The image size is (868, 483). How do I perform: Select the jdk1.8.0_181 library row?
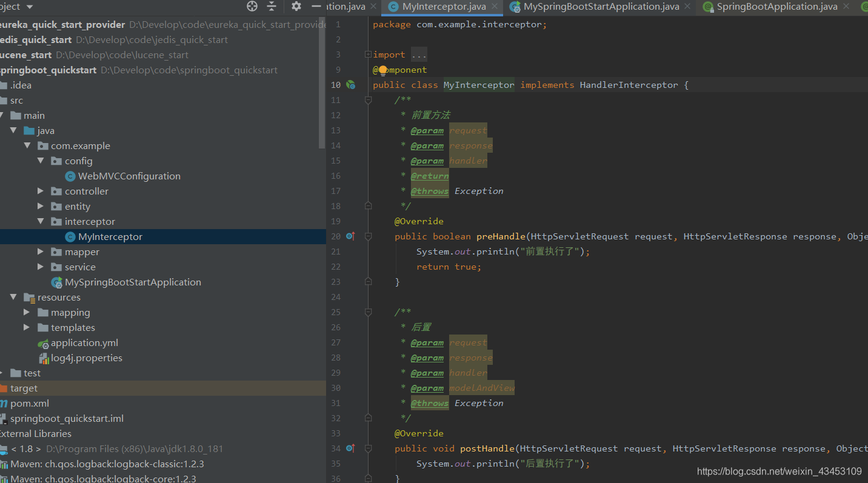[x=162, y=449]
